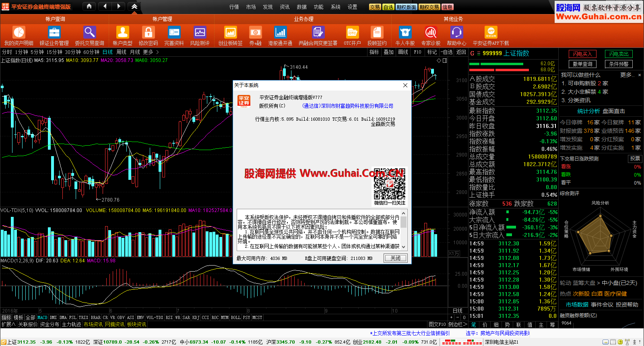Image resolution: width=644 pixels, height=346 pixels.
Task: Open 港股通开通 bar chart icon
Action: pyautogui.click(x=280, y=32)
